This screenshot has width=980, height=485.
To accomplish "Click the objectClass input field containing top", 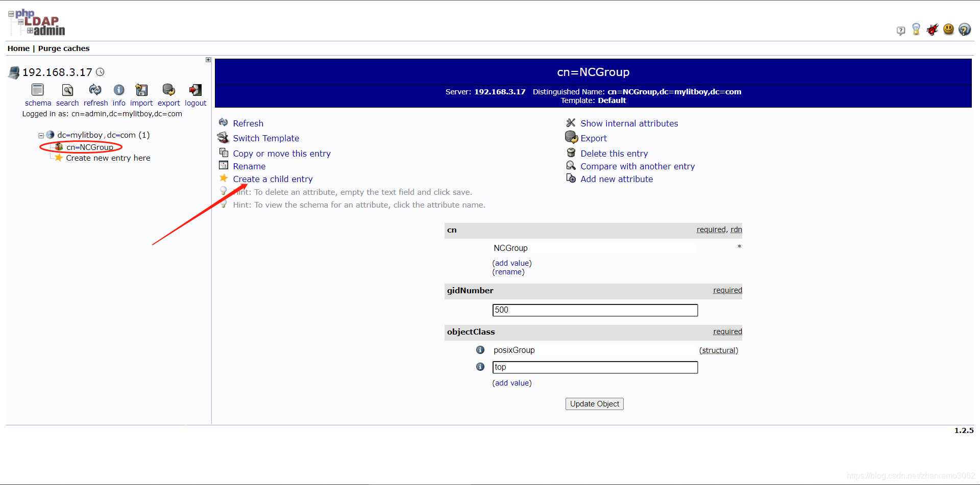I will click(595, 367).
